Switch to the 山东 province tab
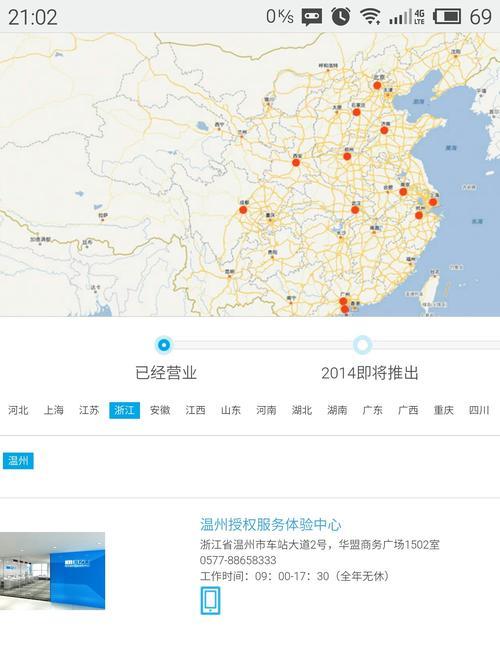Image resolution: width=500 pixels, height=666 pixels. 231,410
